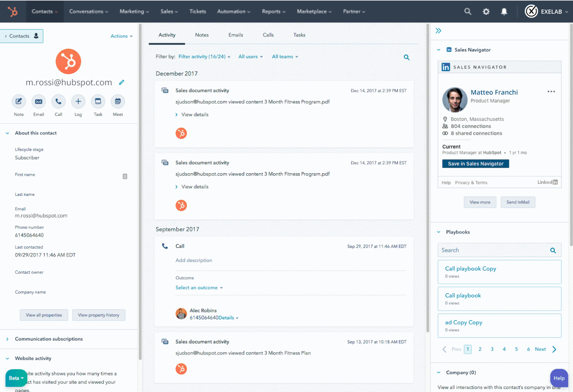Log an activity with the plus icon
573x392 pixels.
78,101
